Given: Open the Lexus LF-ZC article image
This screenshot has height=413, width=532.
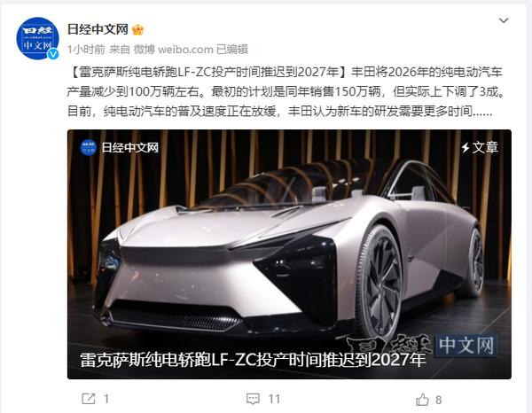Looking at the screenshot, I should point(289,254).
